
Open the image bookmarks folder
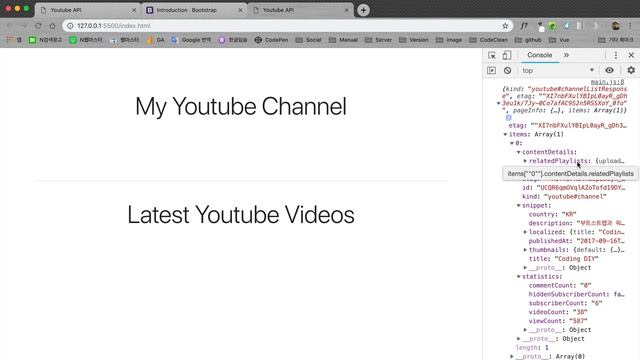[x=449, y=40]
